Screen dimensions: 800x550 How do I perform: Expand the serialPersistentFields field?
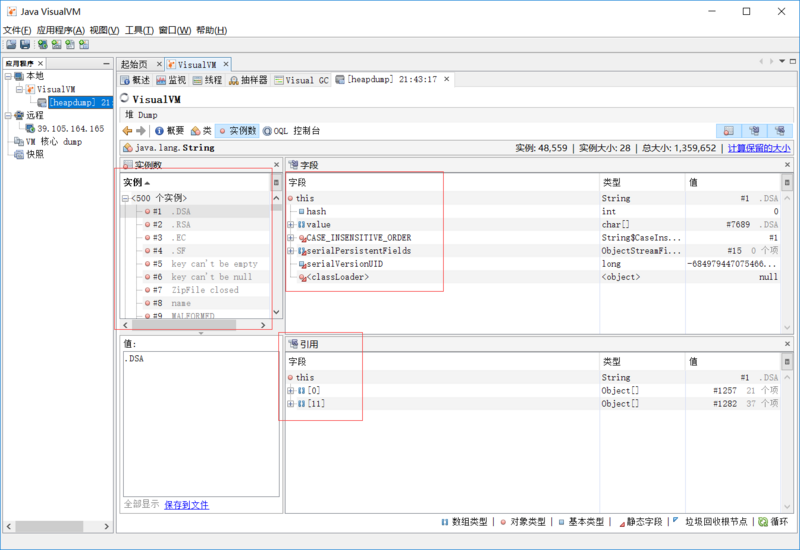tap(291, 251)
